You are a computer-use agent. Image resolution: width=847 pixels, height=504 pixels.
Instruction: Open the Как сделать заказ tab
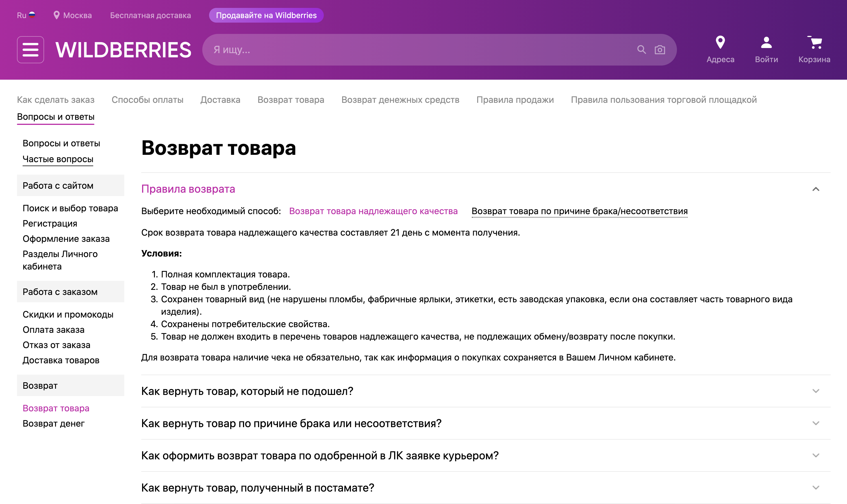56,100
